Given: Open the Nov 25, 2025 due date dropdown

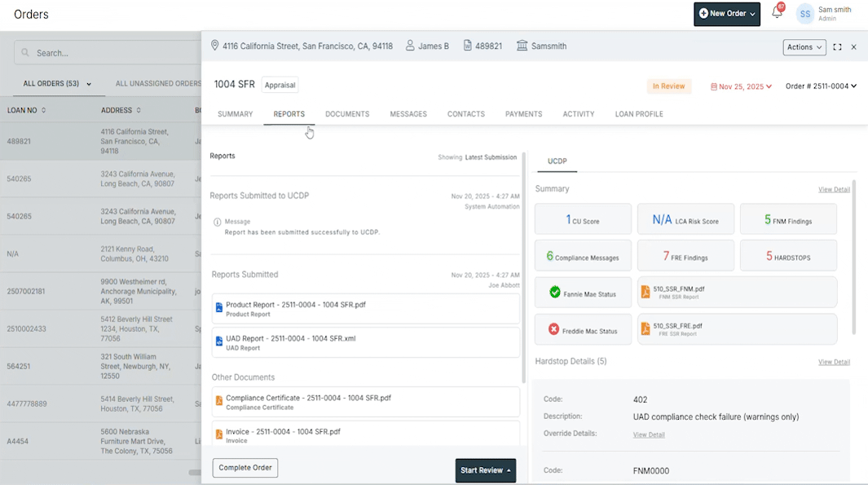Looking at the screenshot, I should pyautogui.click(x=741, y=86).
